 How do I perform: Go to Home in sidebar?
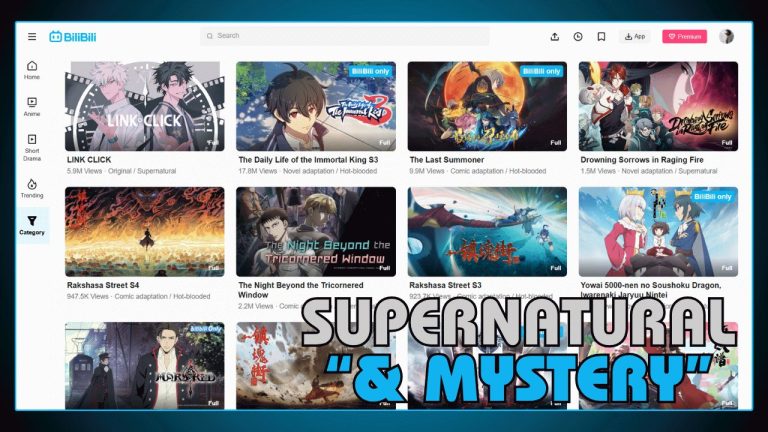click(x=32, y=70)
